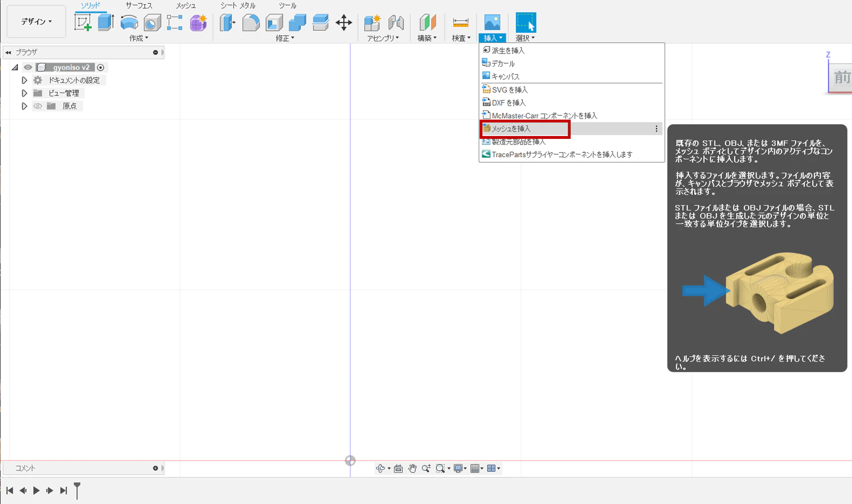The width and height of the screenshot is (852, 504).
Task: Select the Joint tool icon
Action: coord(396,23)
